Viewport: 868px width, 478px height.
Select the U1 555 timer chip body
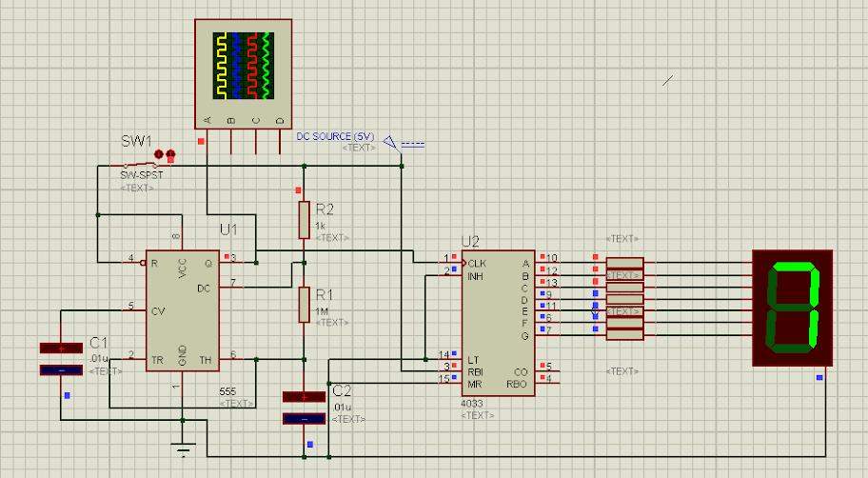(x=182, y=310)
